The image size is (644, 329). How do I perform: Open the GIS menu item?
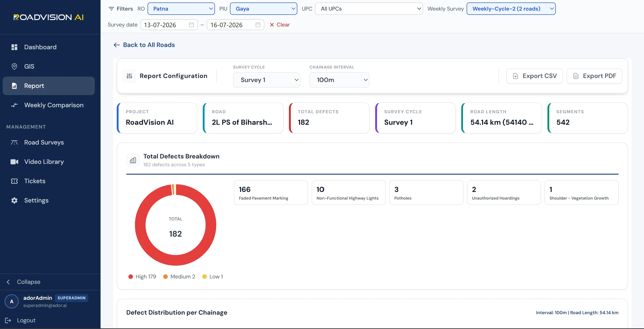click(x=49, y=66)
